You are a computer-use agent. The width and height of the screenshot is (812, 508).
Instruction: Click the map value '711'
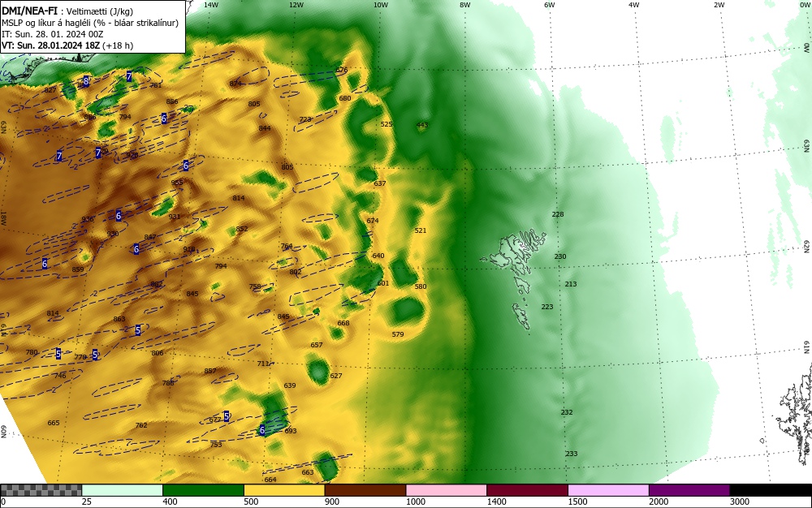[x=263, y=364]
